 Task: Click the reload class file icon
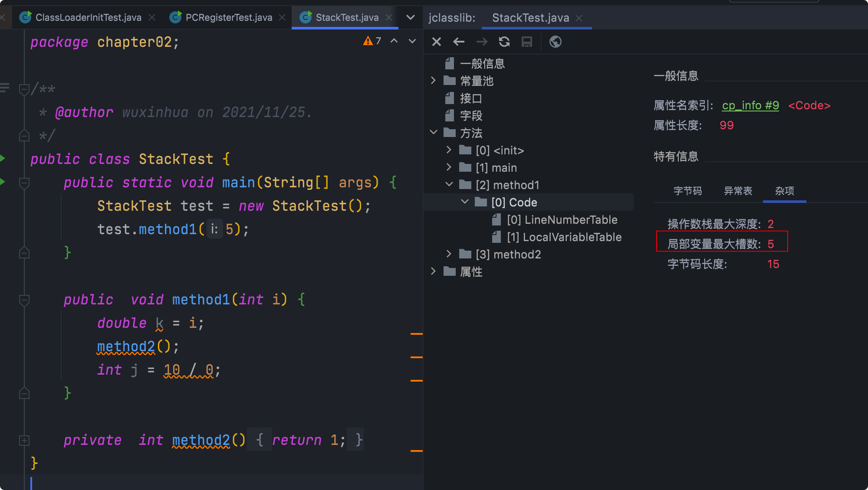[x=504, y=42]
